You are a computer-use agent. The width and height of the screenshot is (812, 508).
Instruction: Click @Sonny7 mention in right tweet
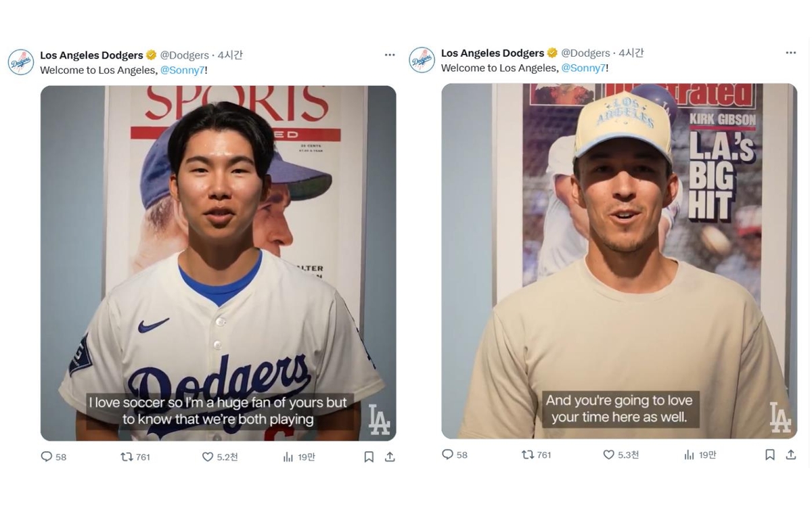tap(583, 68)
